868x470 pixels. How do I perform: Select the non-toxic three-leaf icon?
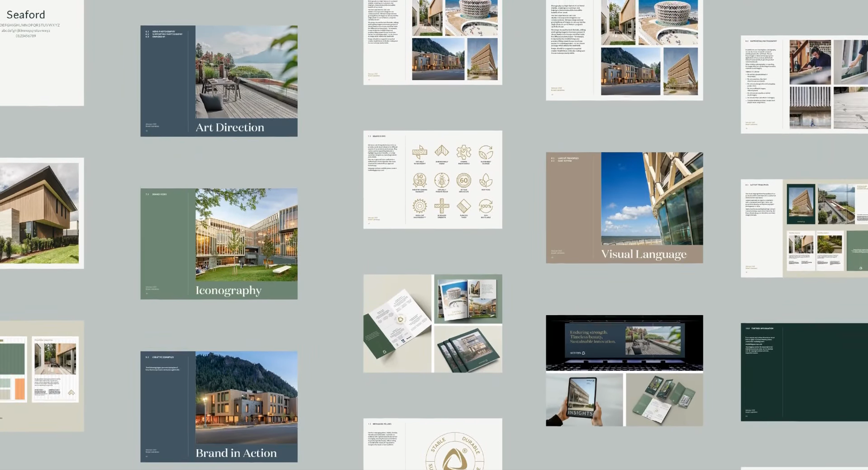pos(486,181)
